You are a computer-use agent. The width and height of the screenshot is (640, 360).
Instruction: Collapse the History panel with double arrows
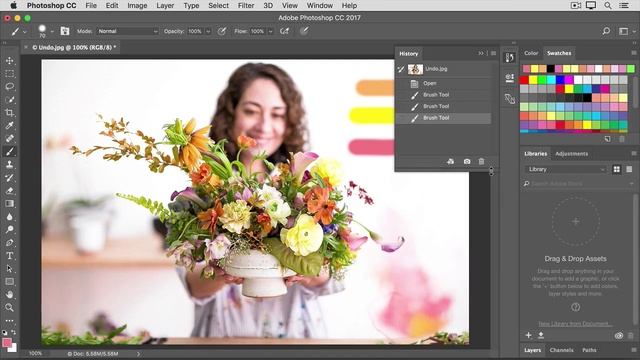point(481,53)
